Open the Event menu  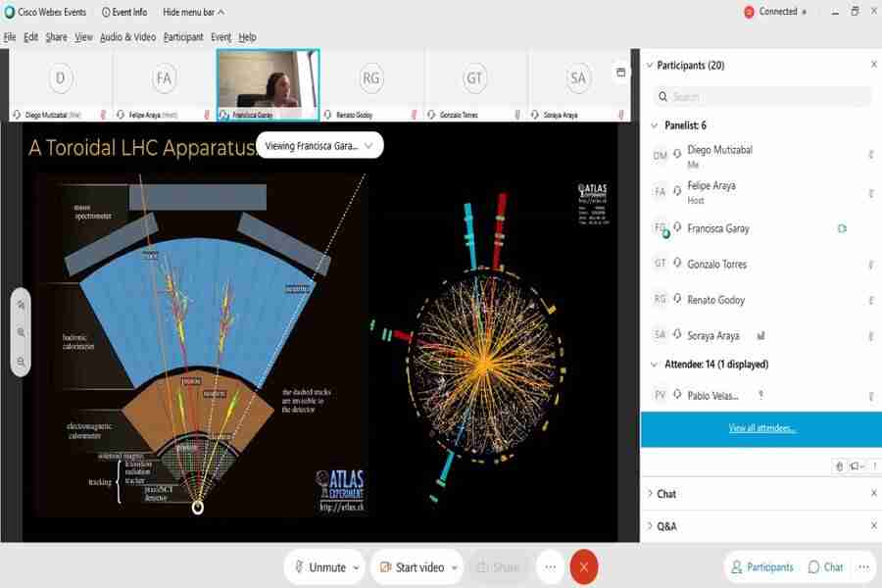click(221, 37)
